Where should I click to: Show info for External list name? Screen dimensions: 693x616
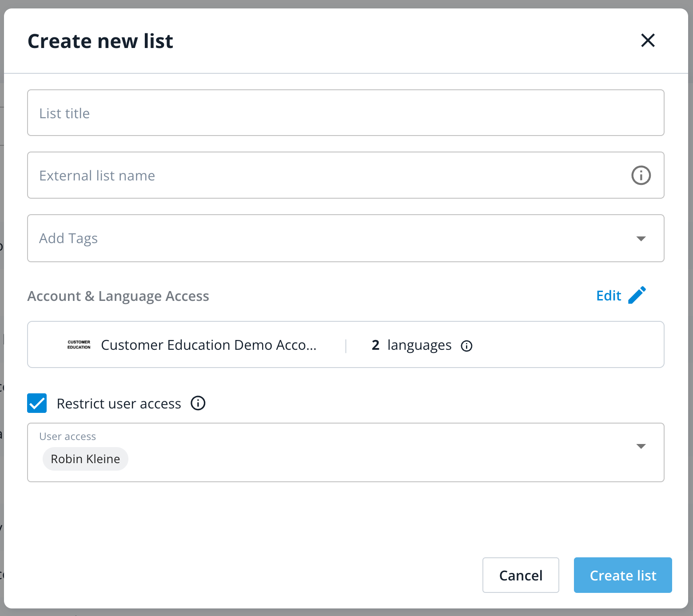click(x=641, y=176)
